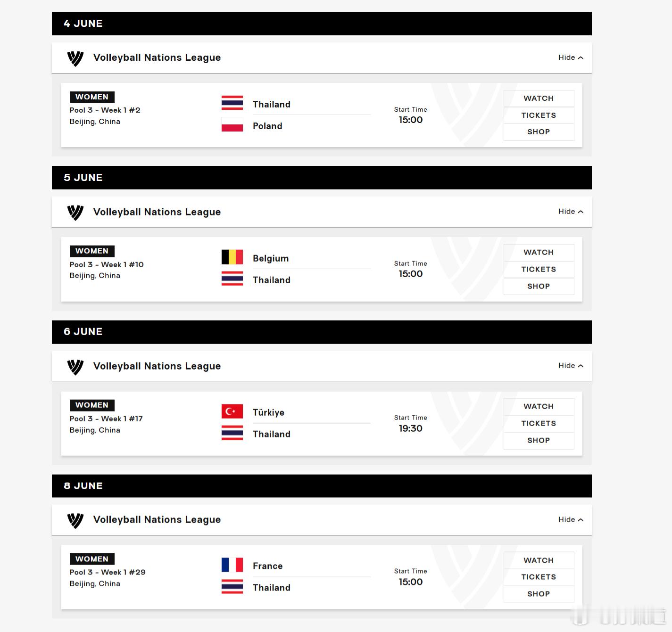Hide the 5 June Volleyball Nations League matches
This screenshot has width=672, height=632.
tap(571, 212)
